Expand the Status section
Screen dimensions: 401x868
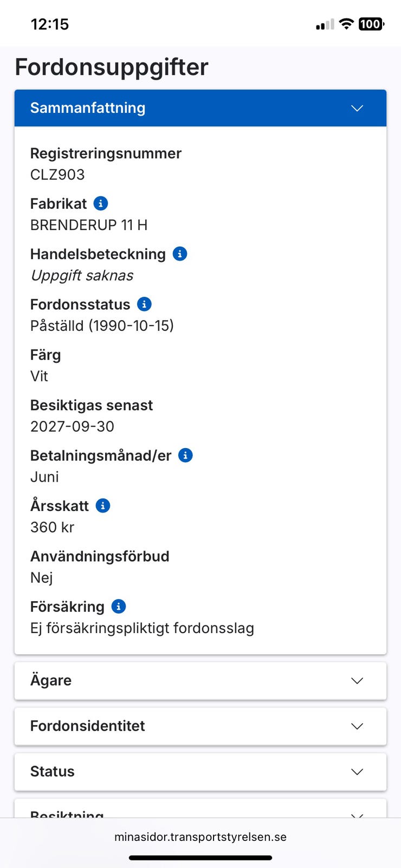point(200,771)
